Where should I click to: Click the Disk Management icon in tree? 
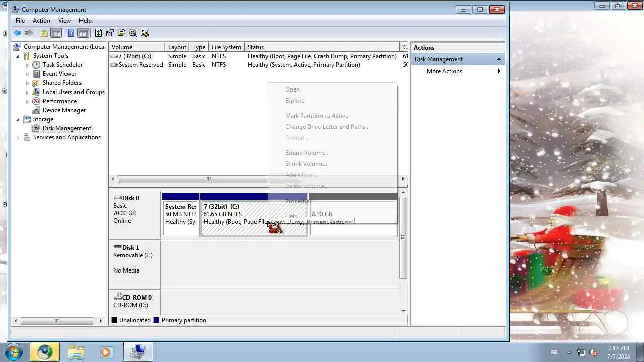[x=36, y=128]
